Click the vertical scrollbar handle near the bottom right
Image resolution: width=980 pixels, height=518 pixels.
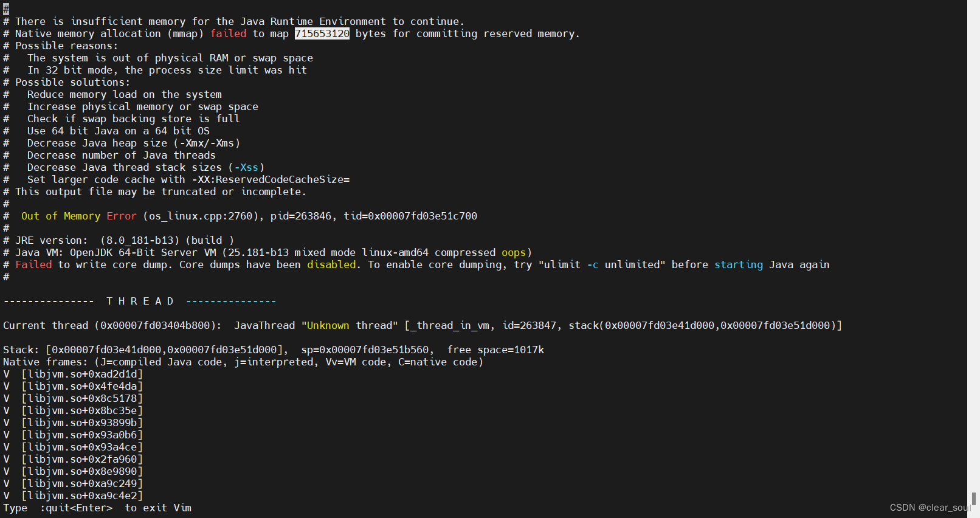(974, 499)
